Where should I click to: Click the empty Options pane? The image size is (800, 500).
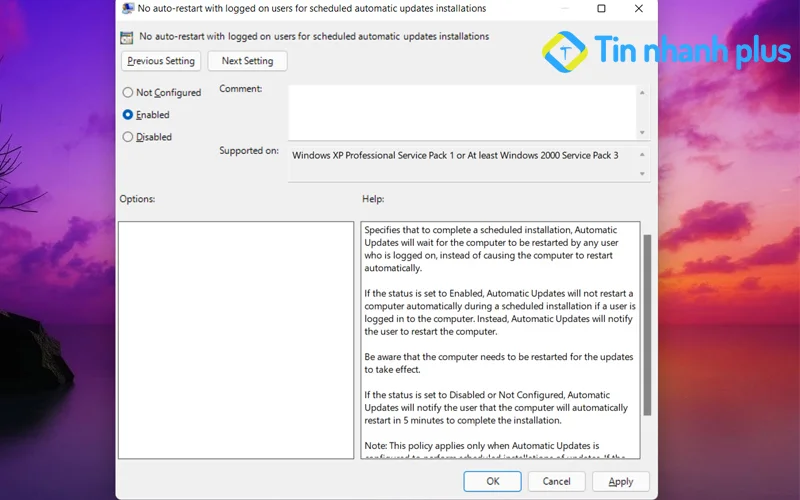tap(236, 340)
